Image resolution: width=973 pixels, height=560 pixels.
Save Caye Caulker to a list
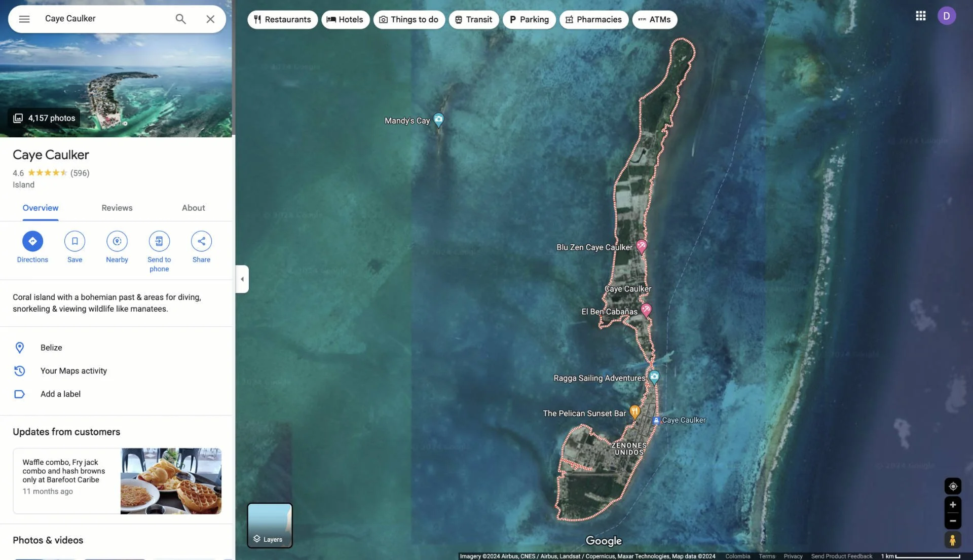(x=74, y=247)
